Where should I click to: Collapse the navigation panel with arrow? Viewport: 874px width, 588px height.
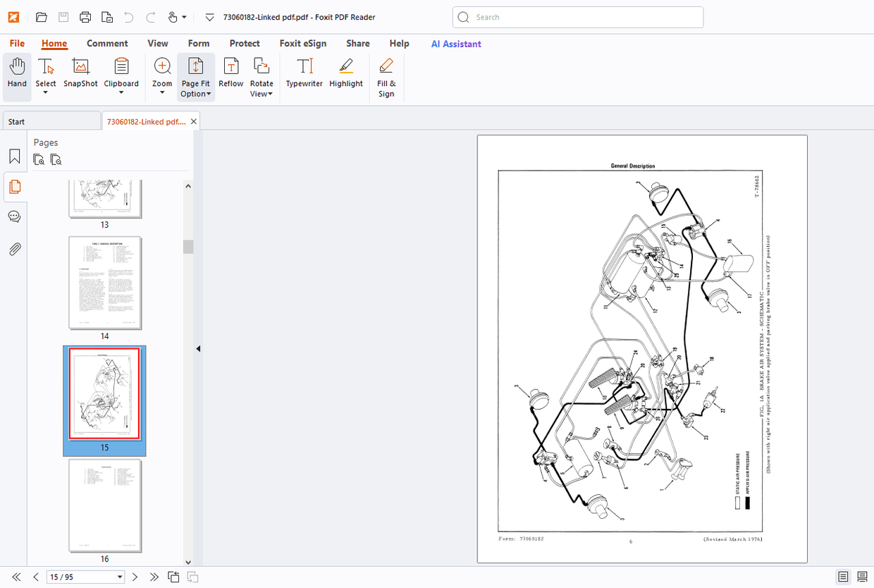click(x=198, y=348)
